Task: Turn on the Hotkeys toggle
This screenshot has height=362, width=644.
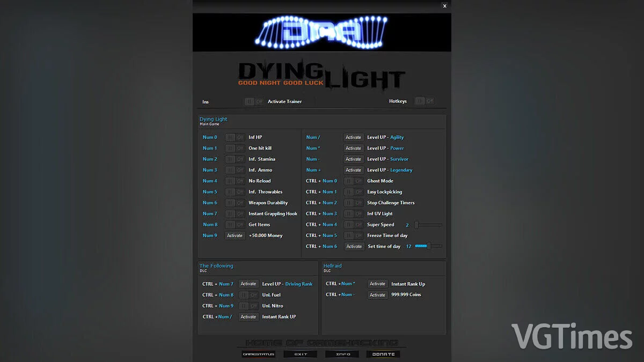Action: tap(425, 101)
